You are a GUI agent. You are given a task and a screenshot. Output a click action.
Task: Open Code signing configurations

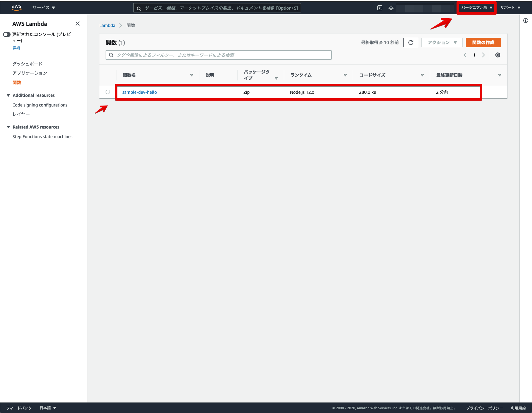(40, 105)
